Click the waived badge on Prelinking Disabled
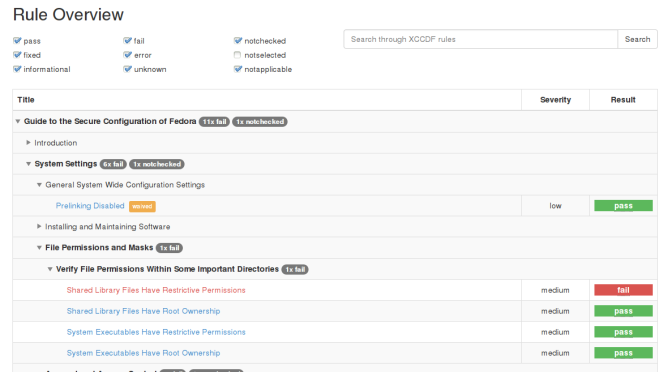This screenshot has width=672, height=372. [x=142, y=206]
